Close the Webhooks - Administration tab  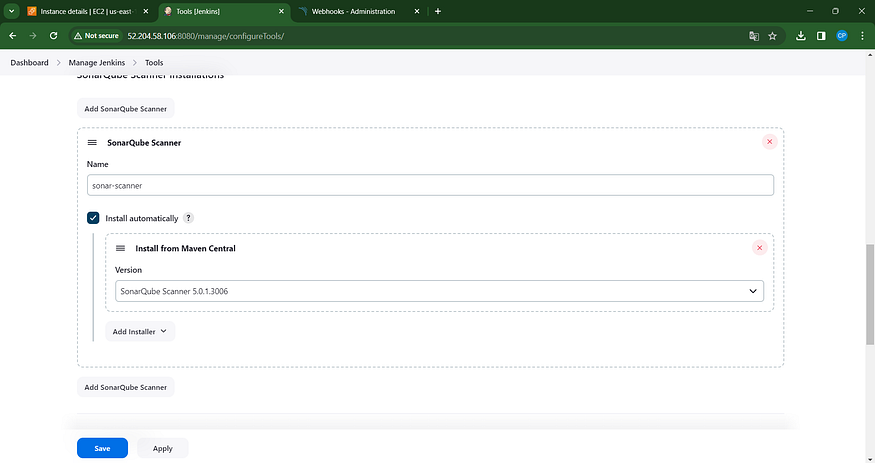coord(417,11)
